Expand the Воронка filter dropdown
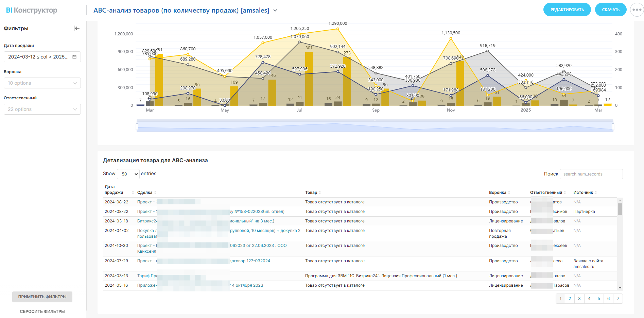Viewport: 644px width, 318px height. click(x=42, y=83)
